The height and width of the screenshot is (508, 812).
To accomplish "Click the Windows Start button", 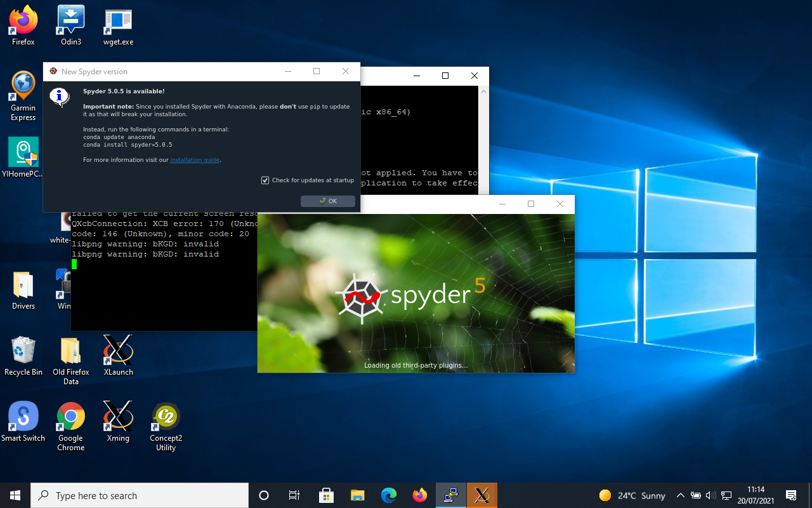I will [15, 495].
